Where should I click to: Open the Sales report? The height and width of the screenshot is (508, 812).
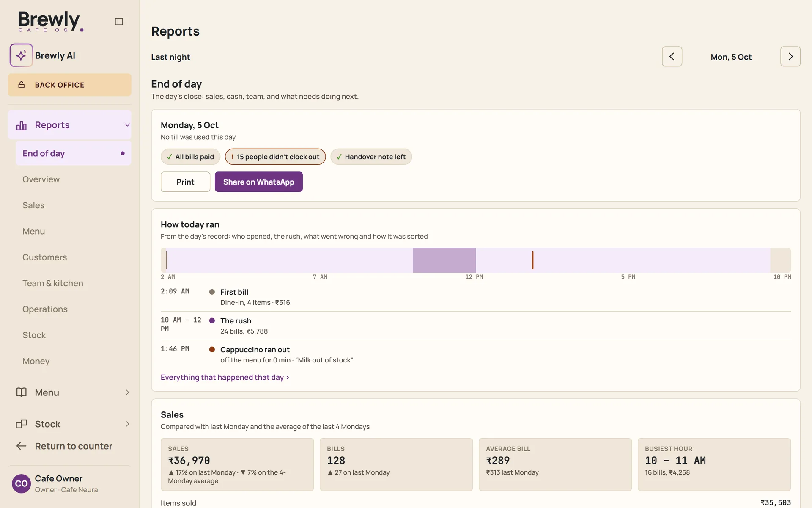(74, 205)
